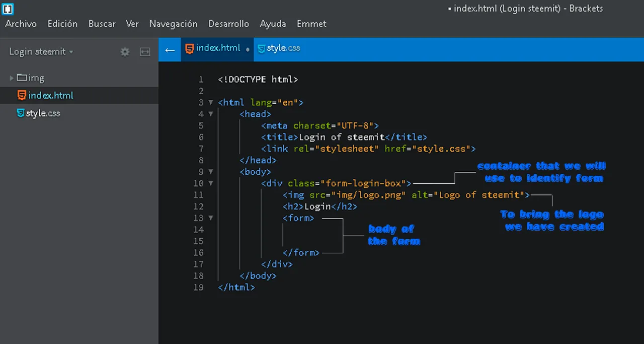Click the DOCTYPE html declaration
Viewport: 644px width, 344px height.
pyautogui.click(x=258, y=80)
